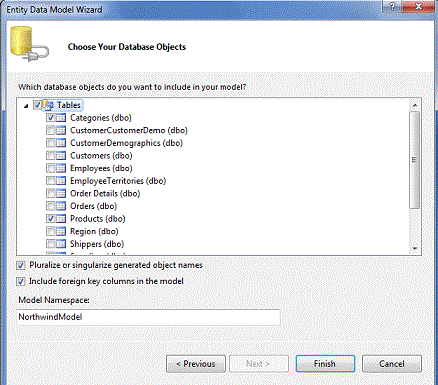The height and width of the screenshot is (385, 438).
Task: Select the Region (dbo) row text
Action: [94, 232]
